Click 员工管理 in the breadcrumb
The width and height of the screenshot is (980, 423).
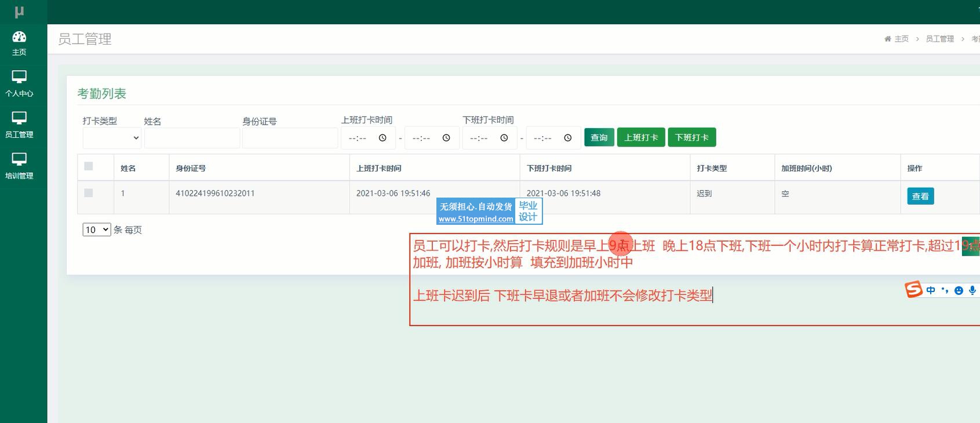(939, 39)
